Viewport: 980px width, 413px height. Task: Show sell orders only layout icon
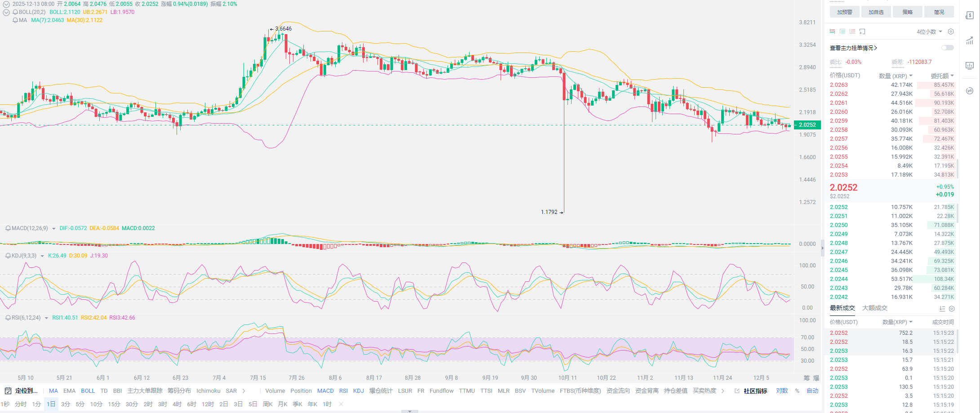(x=852, y=31)
